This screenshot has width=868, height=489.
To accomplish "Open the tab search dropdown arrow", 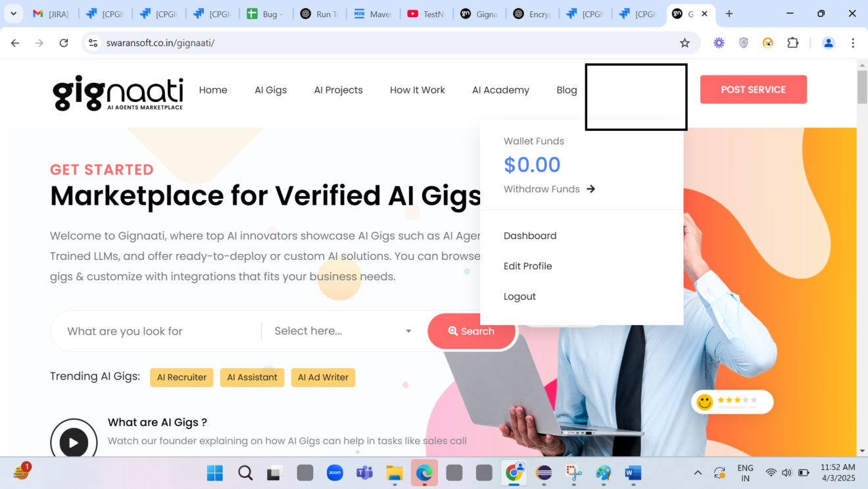I will click(x=13, y=13).
